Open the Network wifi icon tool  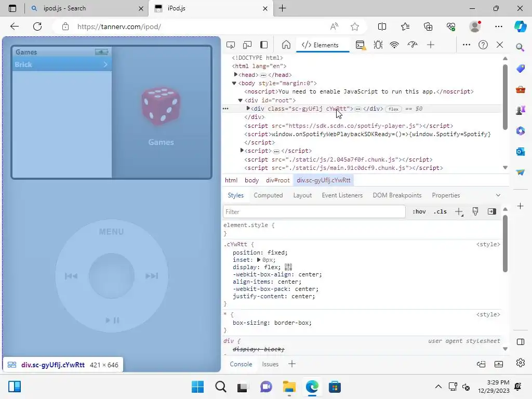point(394,45)
